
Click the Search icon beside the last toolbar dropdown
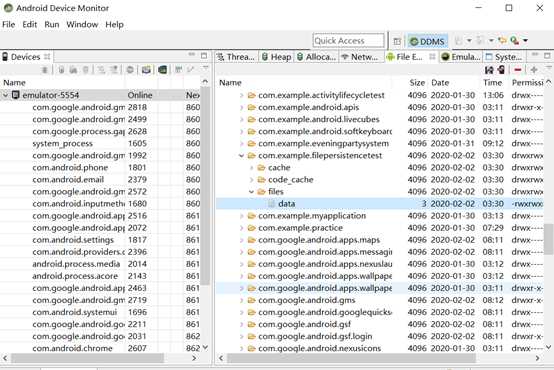tap(515, 41)
